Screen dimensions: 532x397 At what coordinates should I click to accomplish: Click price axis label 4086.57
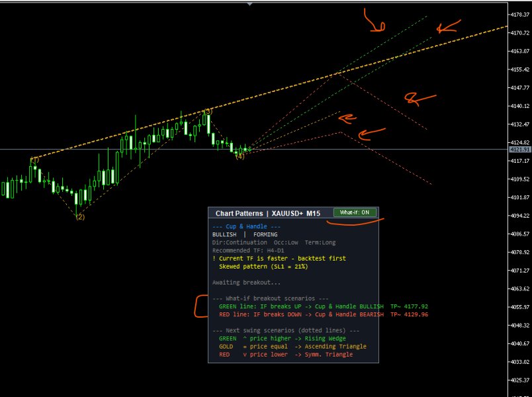(520, 234)
